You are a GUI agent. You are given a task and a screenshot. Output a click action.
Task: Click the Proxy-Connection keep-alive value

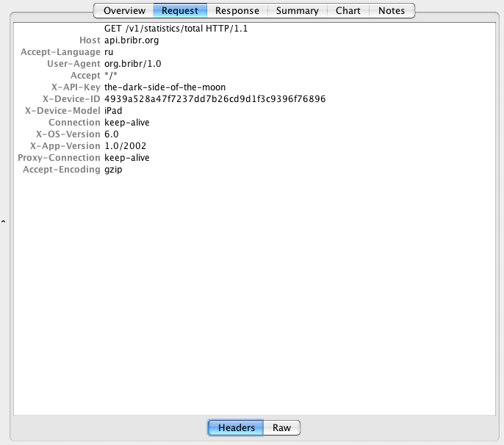(127, 158)
